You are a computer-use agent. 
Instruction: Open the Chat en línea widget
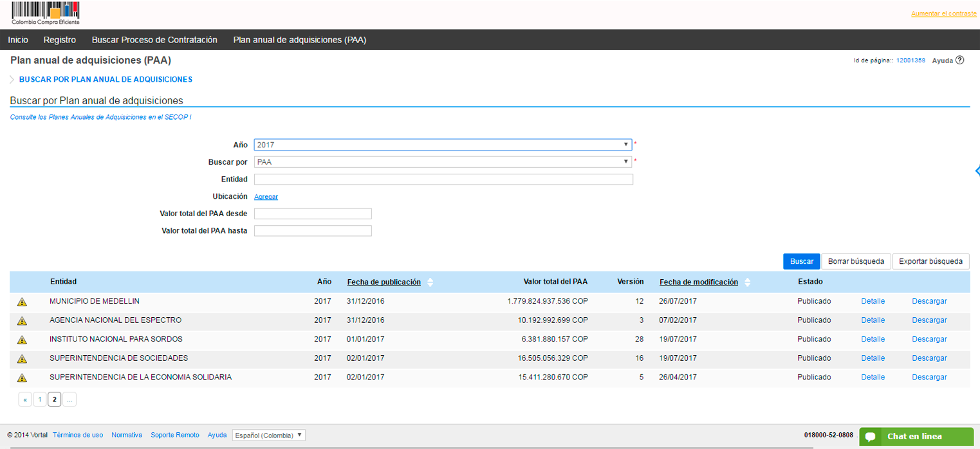click(916, 436)
